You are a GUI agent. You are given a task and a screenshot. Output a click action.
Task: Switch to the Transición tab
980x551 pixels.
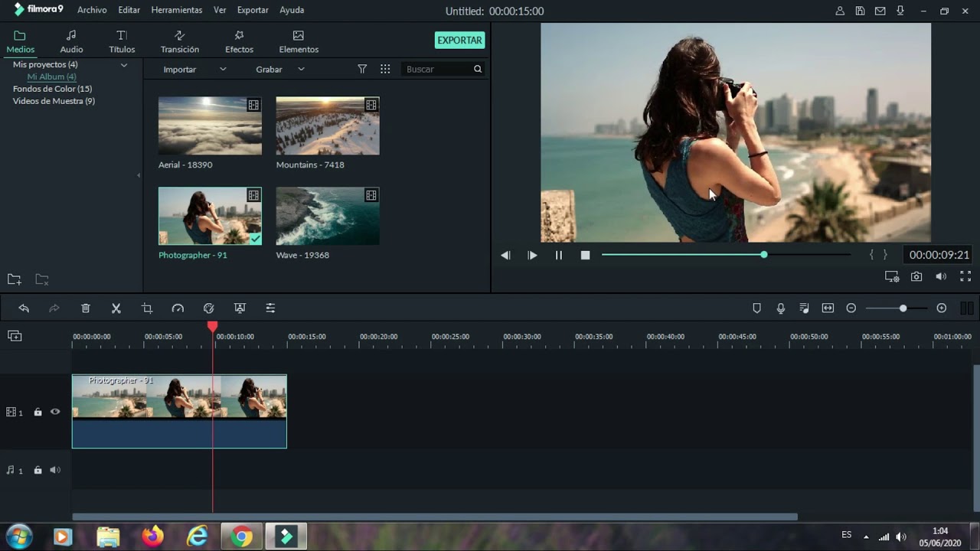point(180,42)
